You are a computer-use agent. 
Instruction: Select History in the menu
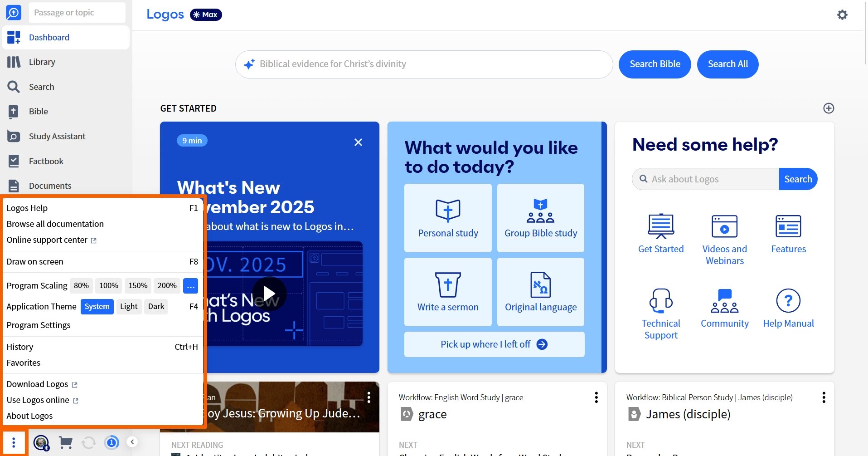(x=20, y=347)
